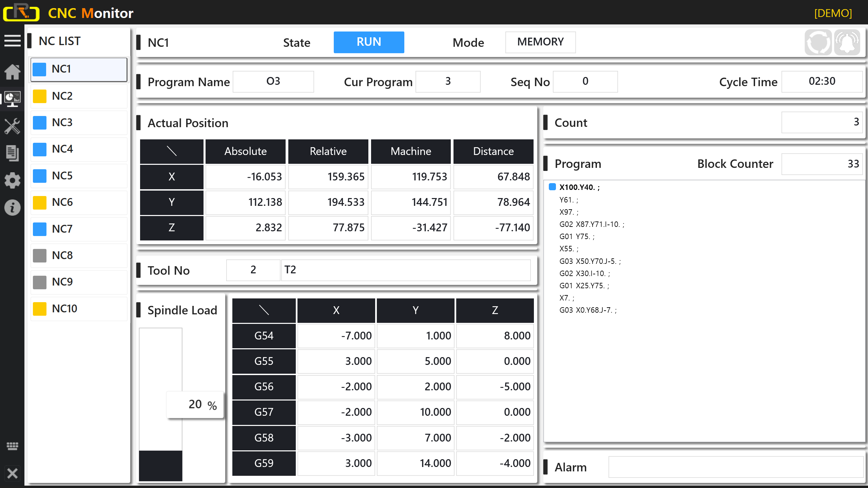Click the RUN state button
This screenshot has height=488, width=868.
[x=369, y=42]
